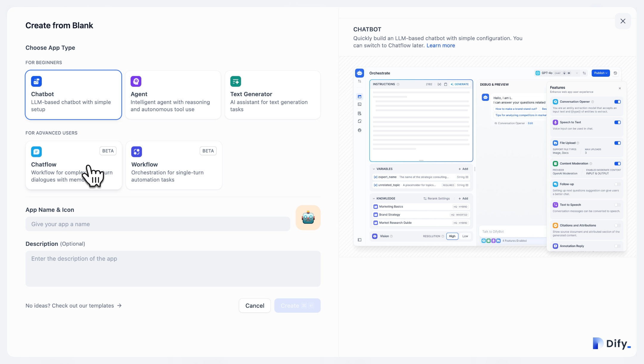The image size is (644, 364).
Task: Collapse the VARIABLES section chevron
Action: (x=374, y=169)
